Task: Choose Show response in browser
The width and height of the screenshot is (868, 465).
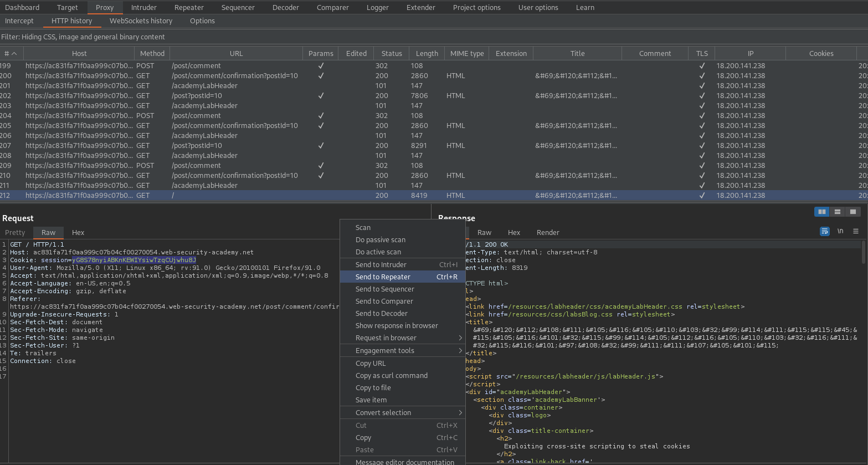Action: (x=403, y=326)
